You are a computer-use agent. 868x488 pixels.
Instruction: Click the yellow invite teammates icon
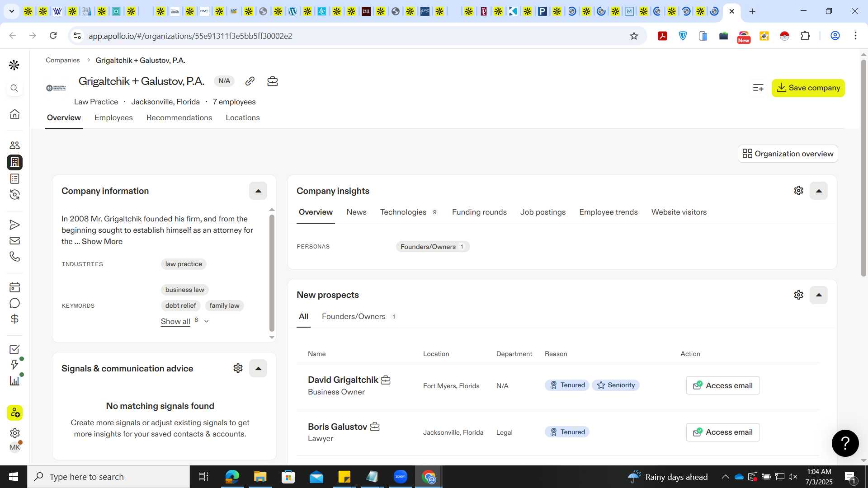tap(14, 413)
